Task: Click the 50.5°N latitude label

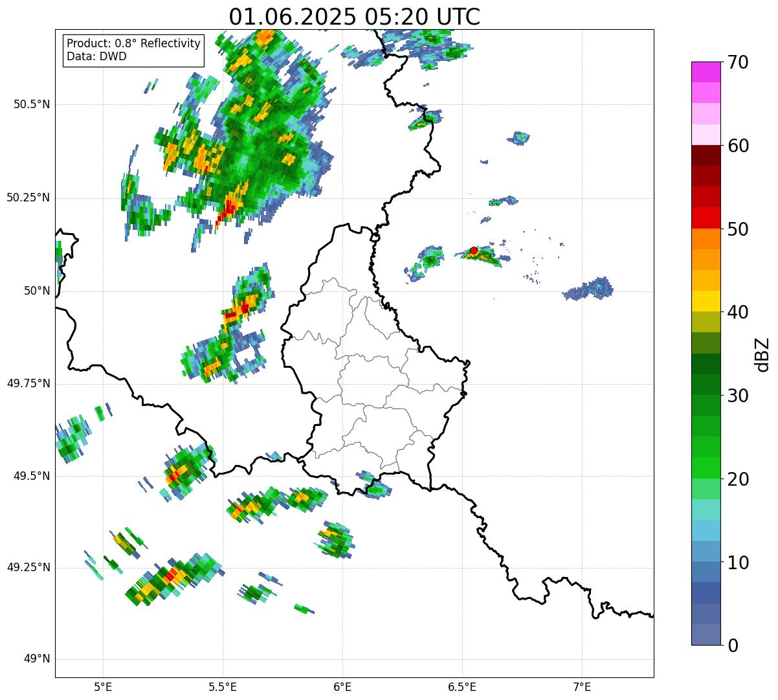Action: point(32,104)
